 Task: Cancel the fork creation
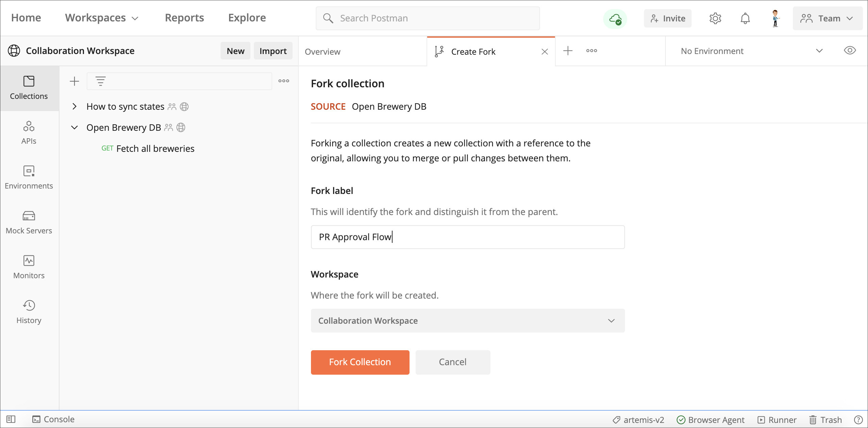click(453, 362)
